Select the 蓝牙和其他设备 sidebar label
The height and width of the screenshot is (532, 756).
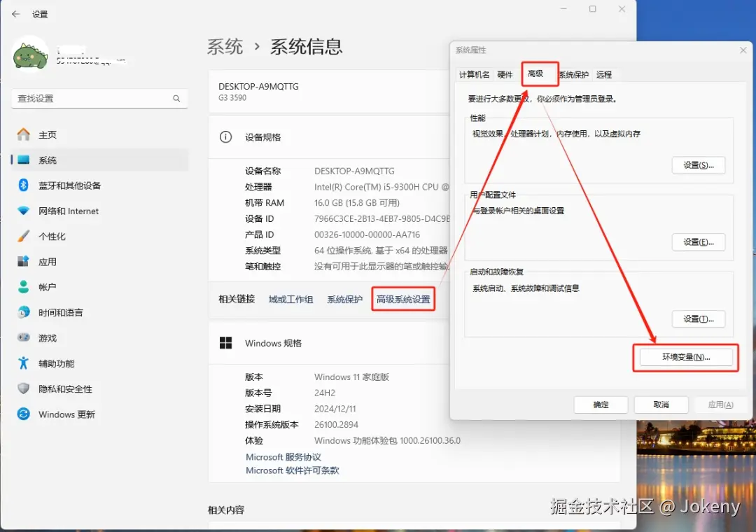click(70, 185)
